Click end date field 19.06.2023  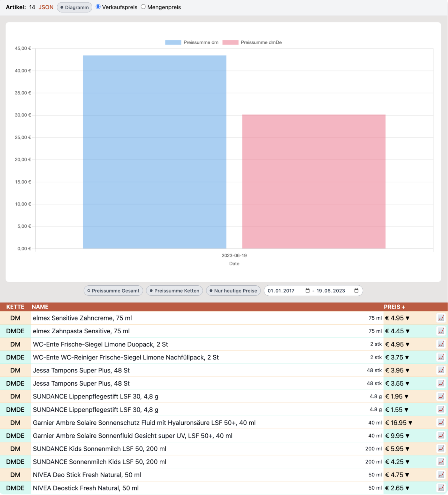(331, 291)
